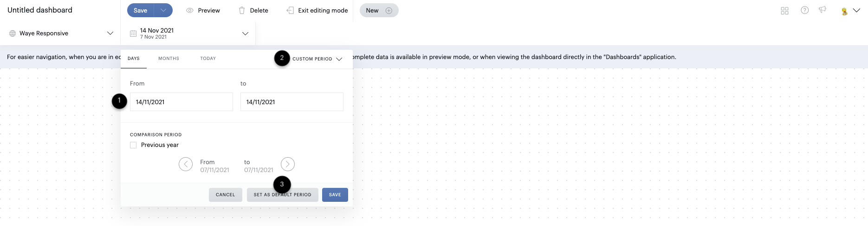Cancel the date period selection
Image resolution: width=868 pixels, height=226 pixels.
(226, 195)
